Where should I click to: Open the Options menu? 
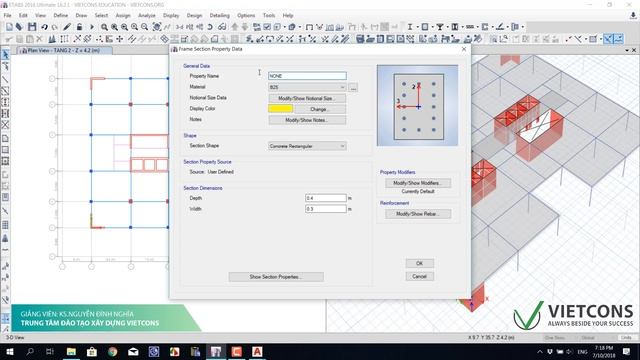tap(246, 16)
